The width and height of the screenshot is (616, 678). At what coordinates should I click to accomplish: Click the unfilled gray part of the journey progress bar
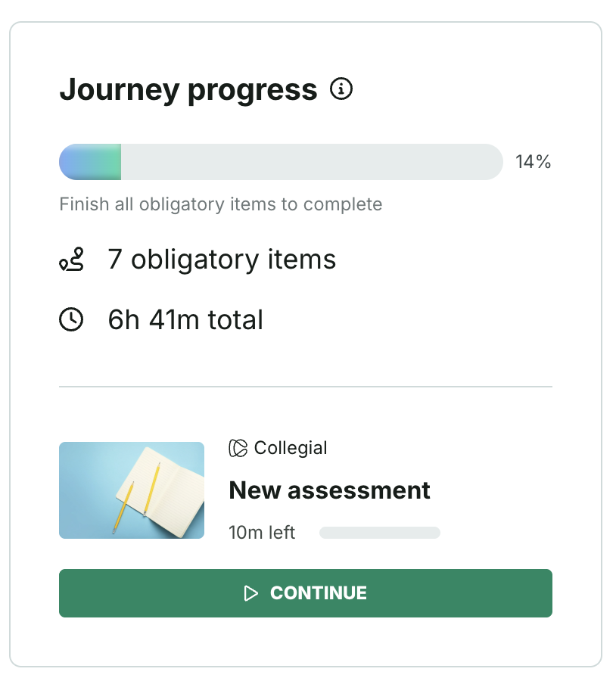point(310,162)
